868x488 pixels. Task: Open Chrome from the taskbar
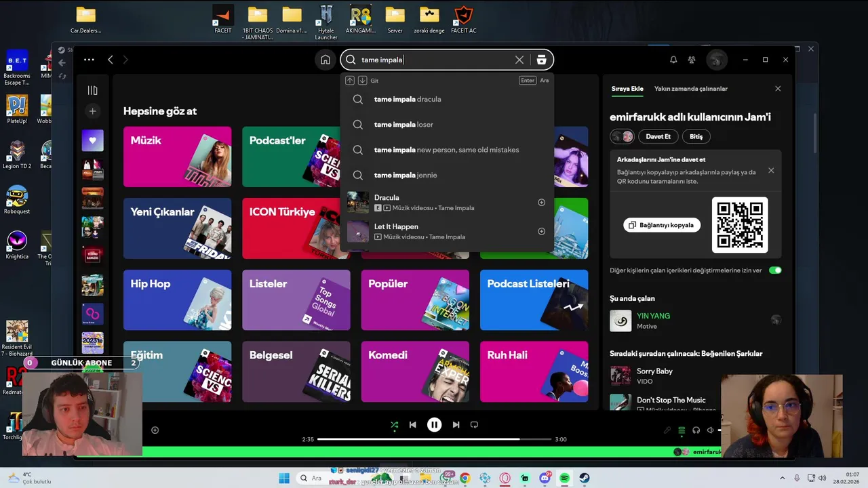(465, 479)
